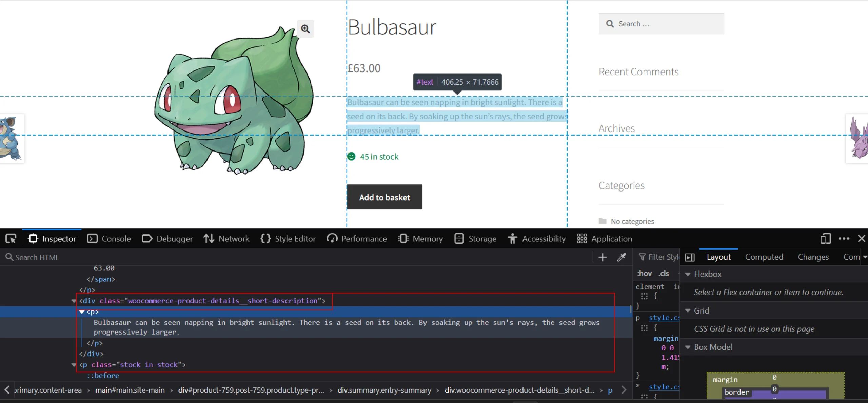Collapse the Flexbox section

(x=688, y=274)
